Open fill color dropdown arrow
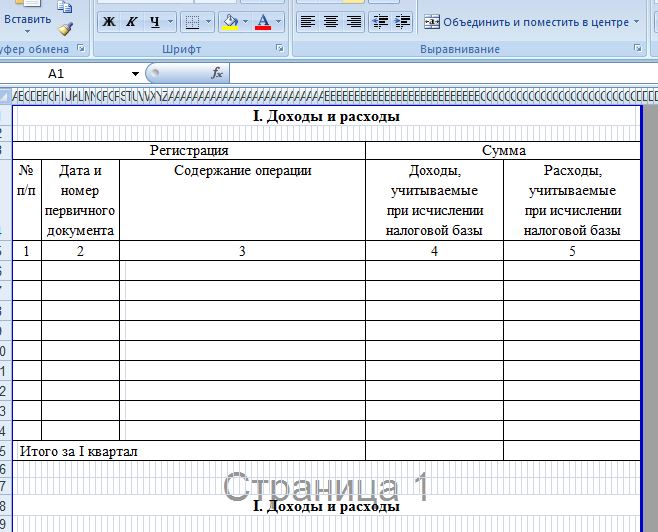This screenshot has height=532, width=658. click(x=245, y=22)
